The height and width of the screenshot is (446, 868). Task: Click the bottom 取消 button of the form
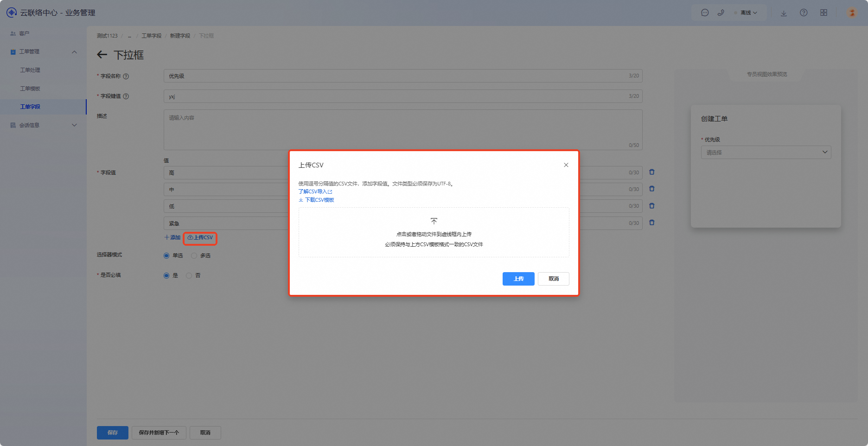(205, 433)
